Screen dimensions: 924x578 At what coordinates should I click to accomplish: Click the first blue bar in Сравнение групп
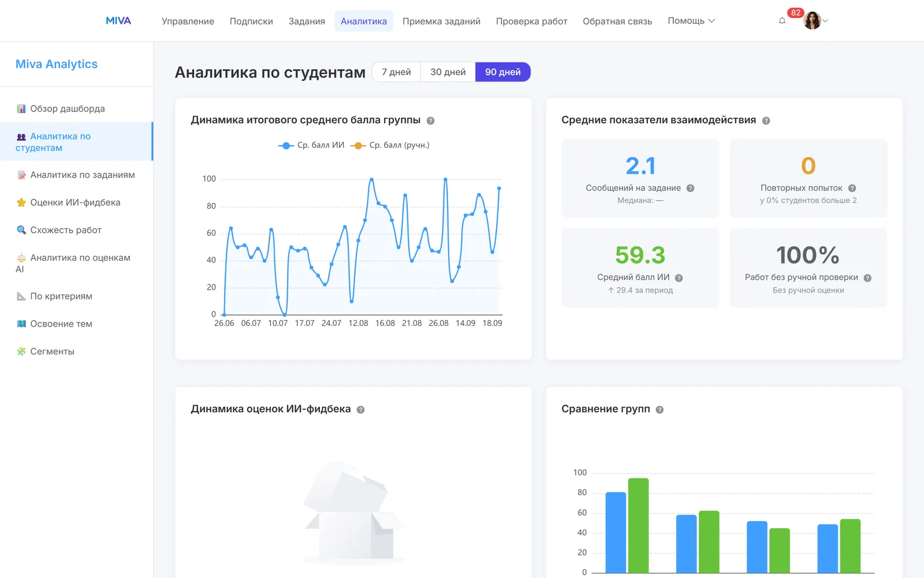point(616,532)
